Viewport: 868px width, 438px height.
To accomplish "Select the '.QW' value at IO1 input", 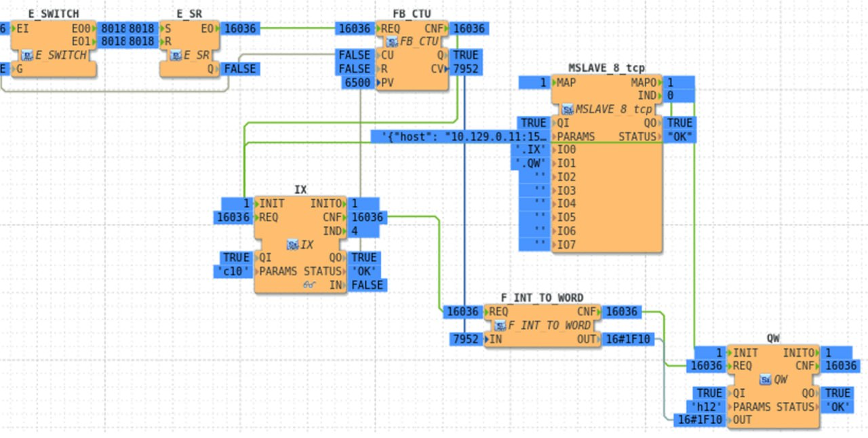I will tap(530, 163).
